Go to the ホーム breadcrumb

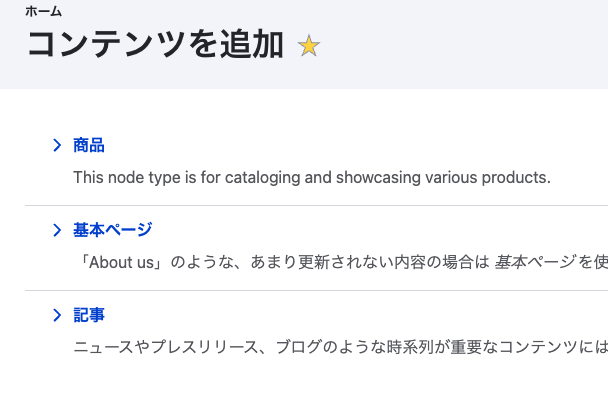coord(43,12)
